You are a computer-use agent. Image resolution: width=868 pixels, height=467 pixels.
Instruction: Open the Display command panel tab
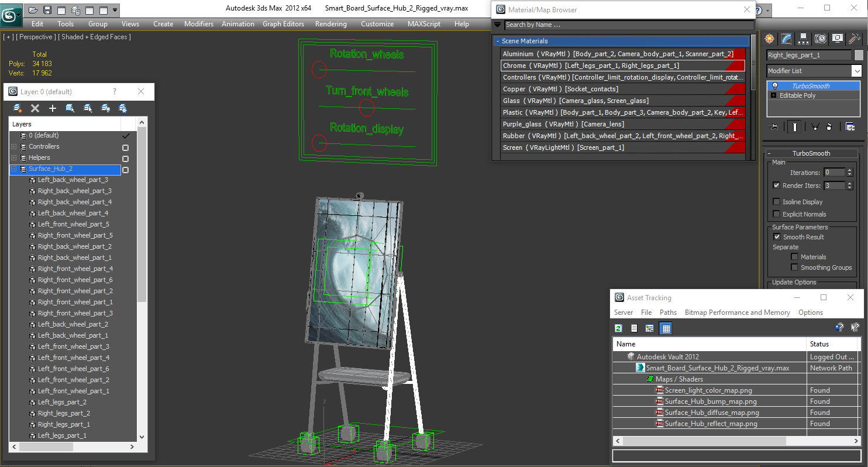(838, 39)
